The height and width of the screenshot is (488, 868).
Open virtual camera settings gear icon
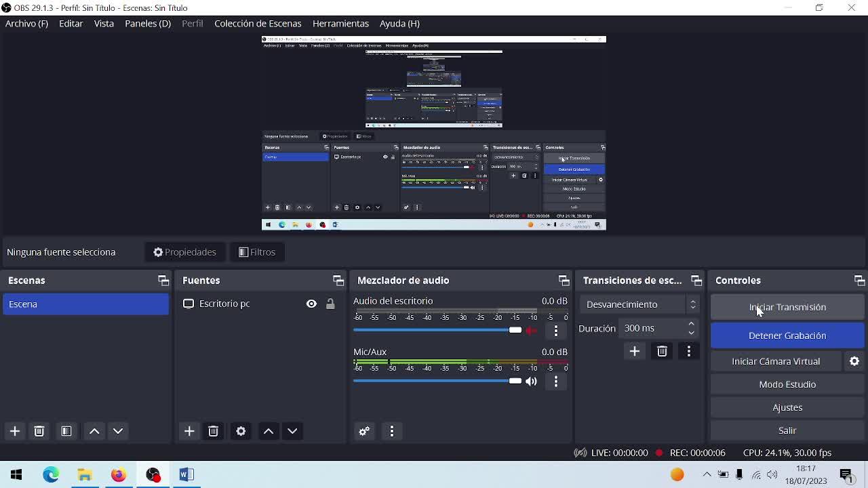point(854,361)
